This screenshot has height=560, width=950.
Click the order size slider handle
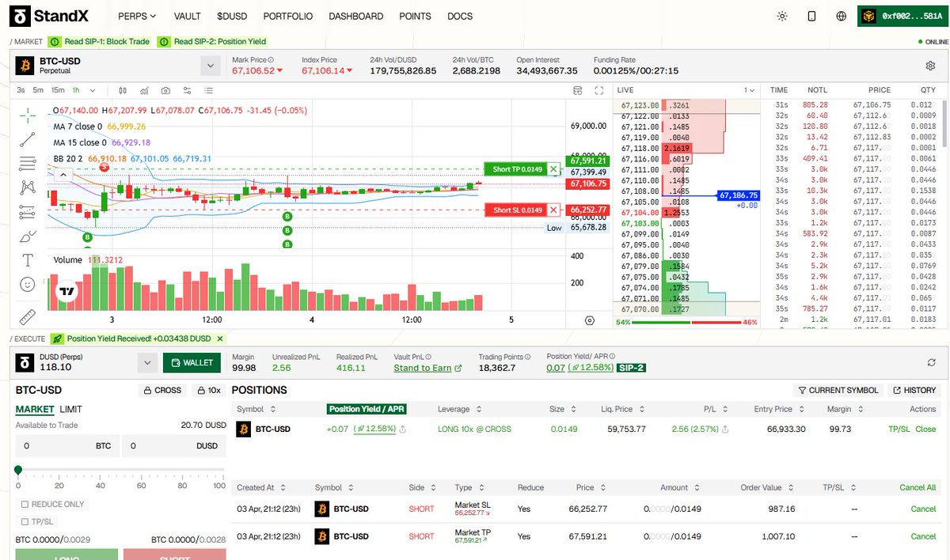pos(18,470)
